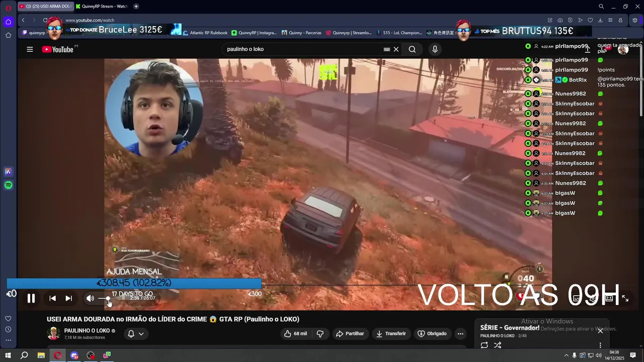Run search with magnifier button

412,49
